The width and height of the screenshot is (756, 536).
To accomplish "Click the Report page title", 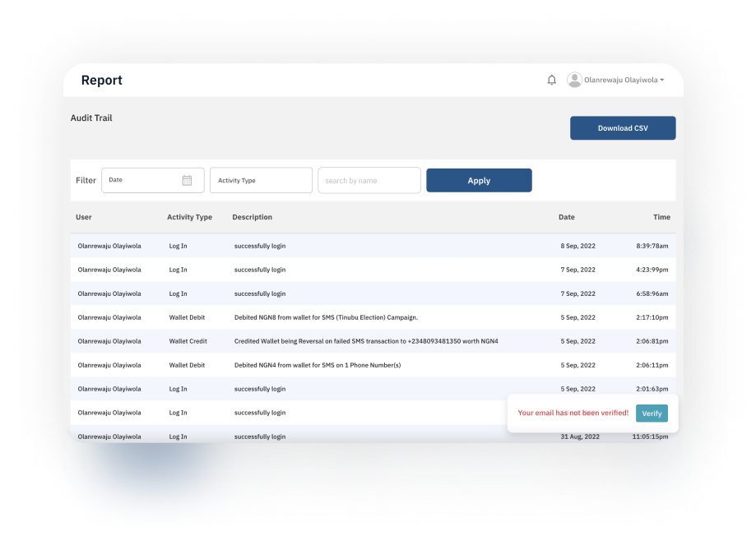I will click(101, 80).
